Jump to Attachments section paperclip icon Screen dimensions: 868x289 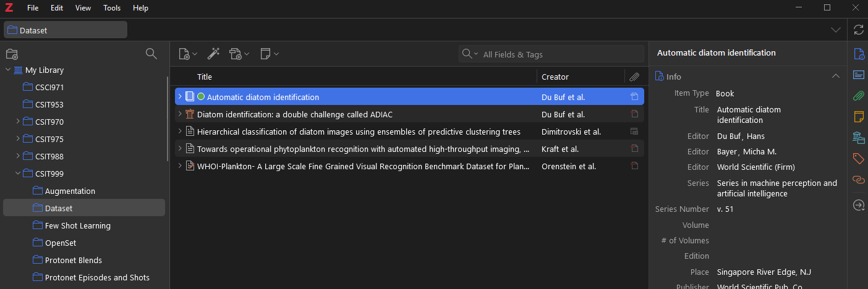pyautogui.click(x=859, y=96)
